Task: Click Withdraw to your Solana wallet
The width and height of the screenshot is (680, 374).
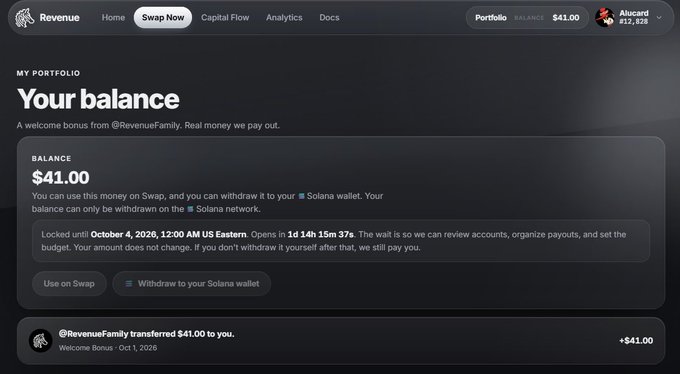Action: click(x=192, y=284)
